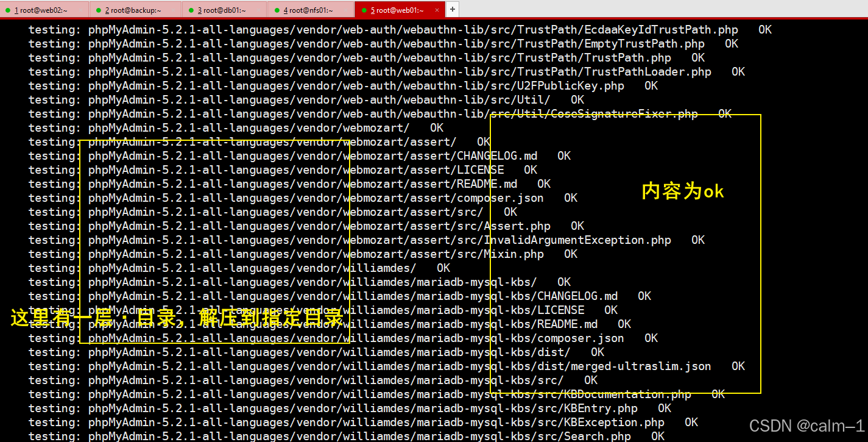Click the webmozart/assert/composer.json line

(x=303, y=198)
